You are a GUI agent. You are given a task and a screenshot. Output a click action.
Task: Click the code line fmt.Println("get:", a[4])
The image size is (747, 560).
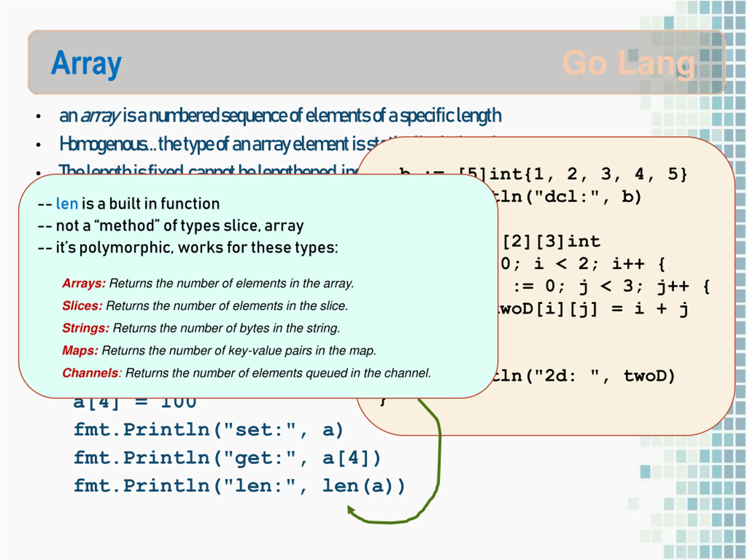click(x=227, y=459)
